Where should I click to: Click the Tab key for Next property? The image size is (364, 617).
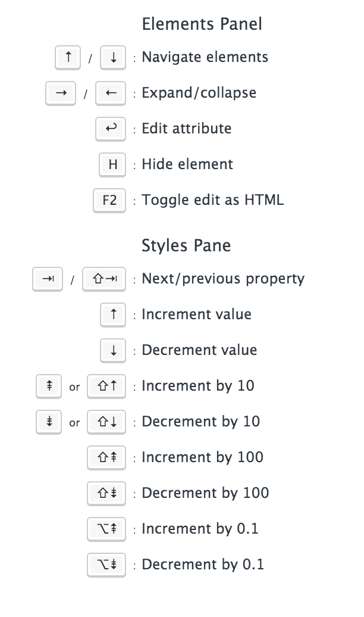[48, 279]
